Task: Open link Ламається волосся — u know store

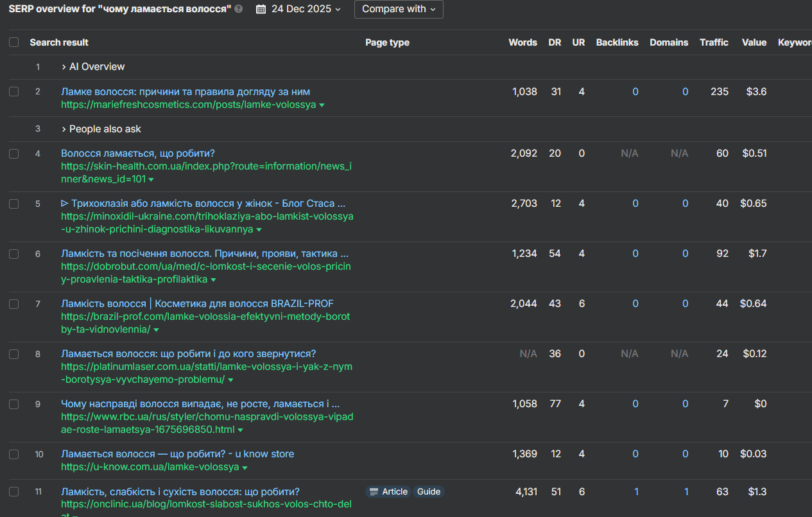Action: (x=178, y=454)
